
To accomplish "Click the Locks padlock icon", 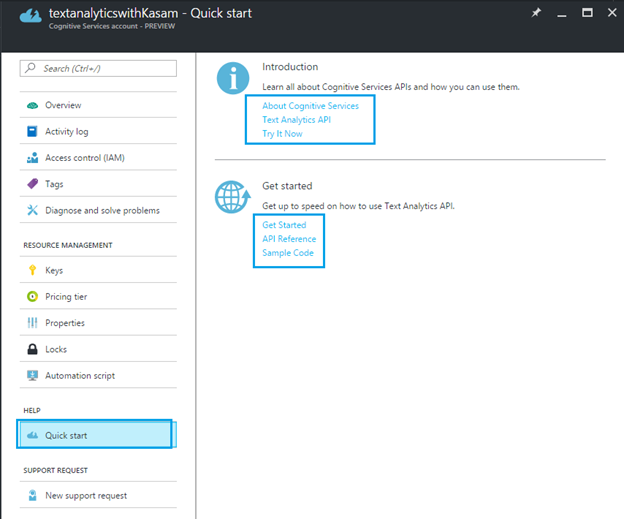I will pos(33,349).
